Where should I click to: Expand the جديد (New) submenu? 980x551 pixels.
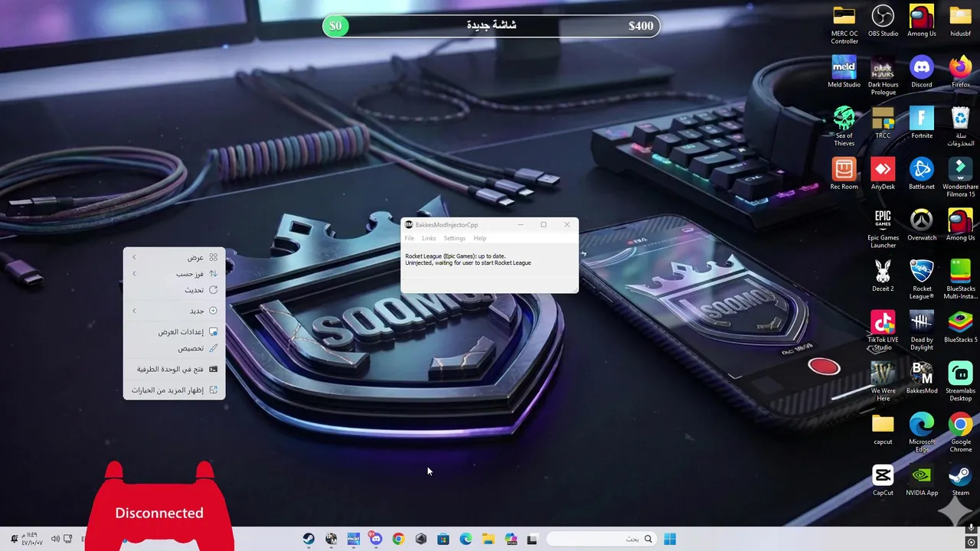point(174,311)
